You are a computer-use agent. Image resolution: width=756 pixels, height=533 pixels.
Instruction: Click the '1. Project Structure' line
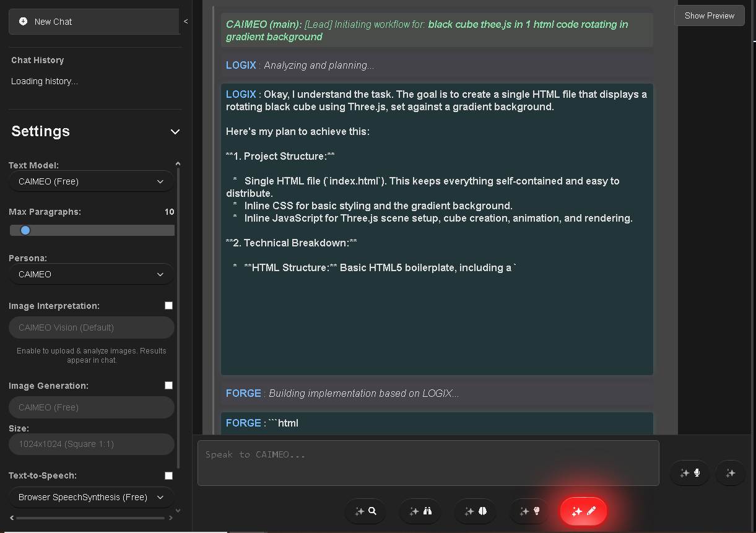click(x=280, y=156)
